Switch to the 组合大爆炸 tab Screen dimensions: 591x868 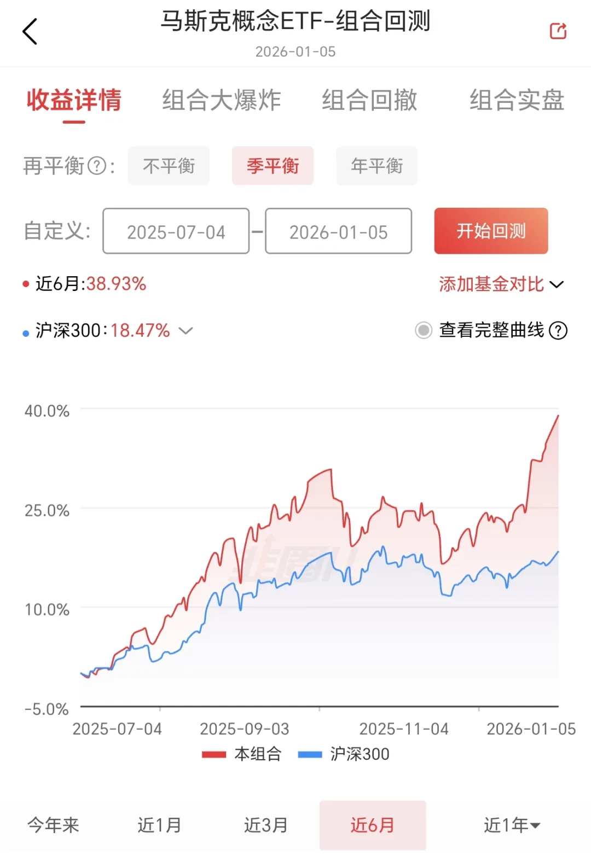tap(221, 101)
